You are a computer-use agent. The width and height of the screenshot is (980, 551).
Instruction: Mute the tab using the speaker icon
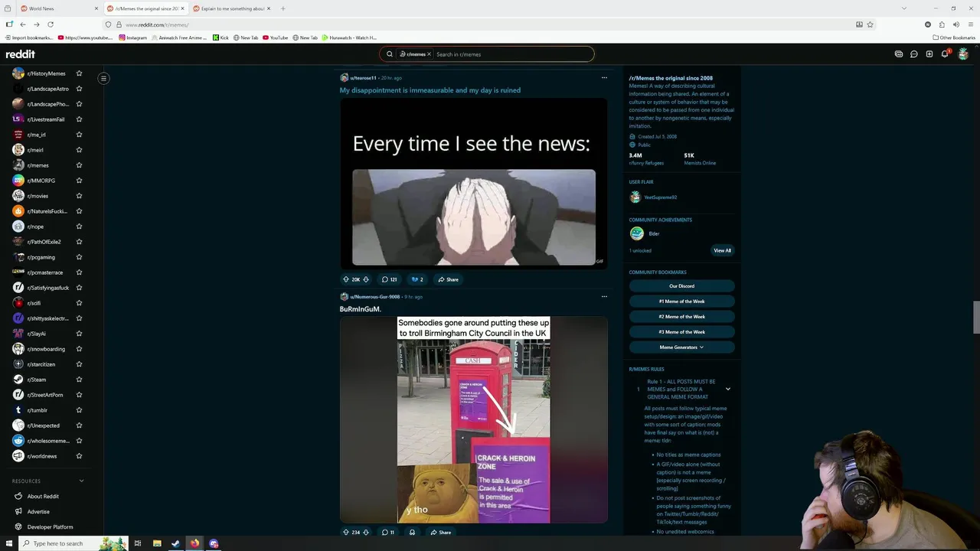(x=955, y=24)
